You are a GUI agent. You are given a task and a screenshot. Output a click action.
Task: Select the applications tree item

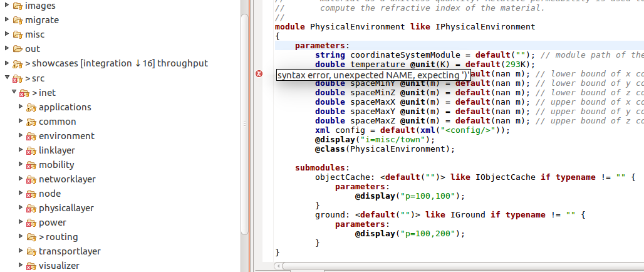[65, 107]
